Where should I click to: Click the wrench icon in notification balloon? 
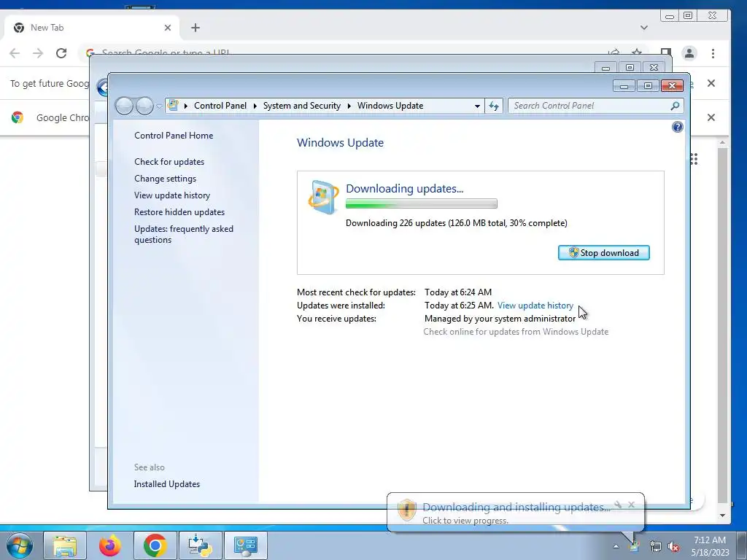click(618, 505)
